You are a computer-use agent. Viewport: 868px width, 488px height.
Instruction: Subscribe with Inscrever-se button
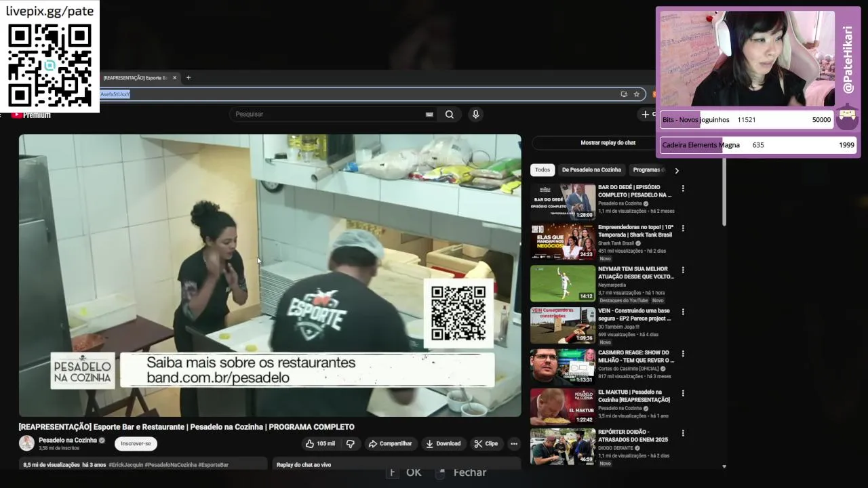tap(136, 444)
